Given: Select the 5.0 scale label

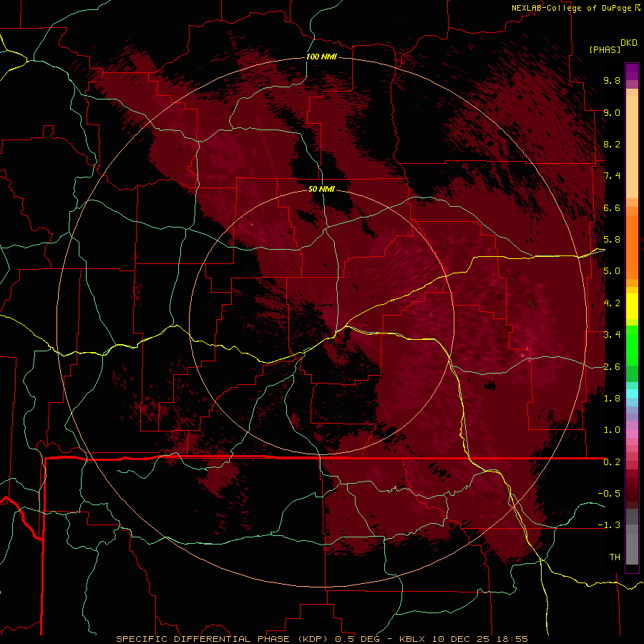Looking at the screenshot, I should [612, 271].
